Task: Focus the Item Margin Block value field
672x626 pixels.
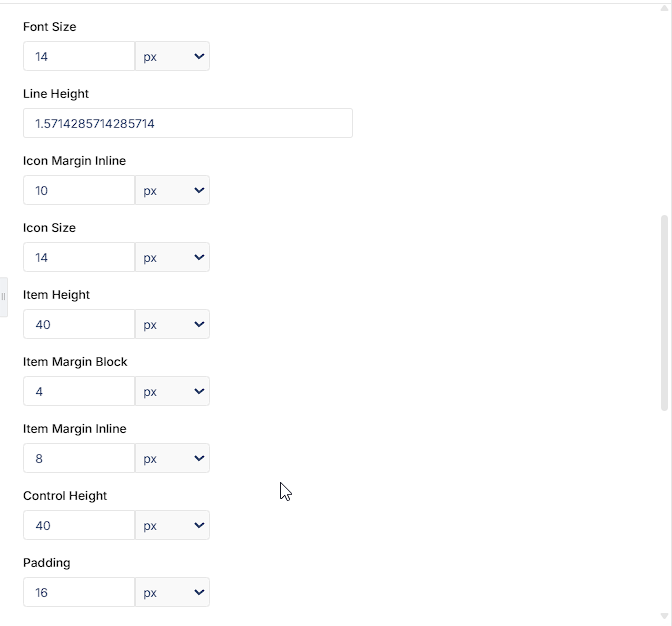Action: [79, 391]
